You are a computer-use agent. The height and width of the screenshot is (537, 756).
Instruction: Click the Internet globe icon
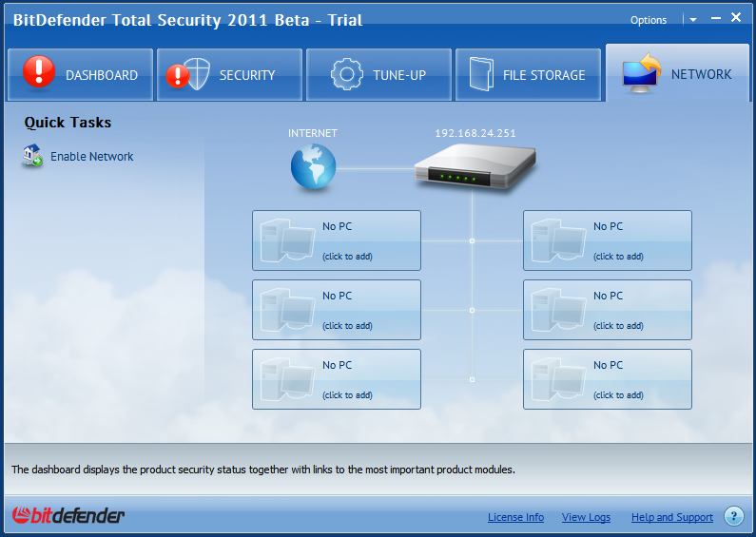(x=314, y=166)
